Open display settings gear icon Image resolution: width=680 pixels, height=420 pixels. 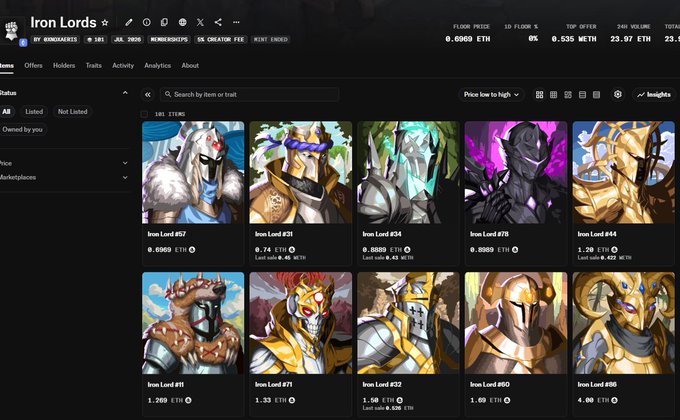coord(618,94)
